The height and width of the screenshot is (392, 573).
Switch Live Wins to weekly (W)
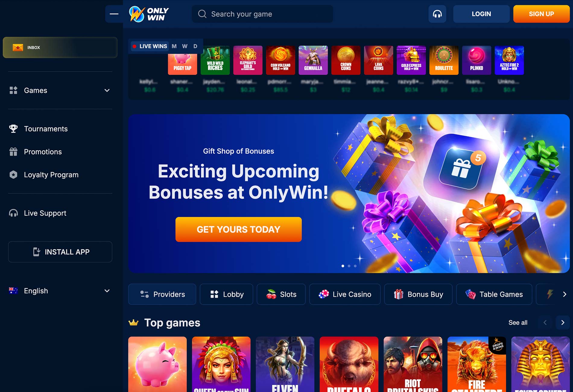pos(185,46)
